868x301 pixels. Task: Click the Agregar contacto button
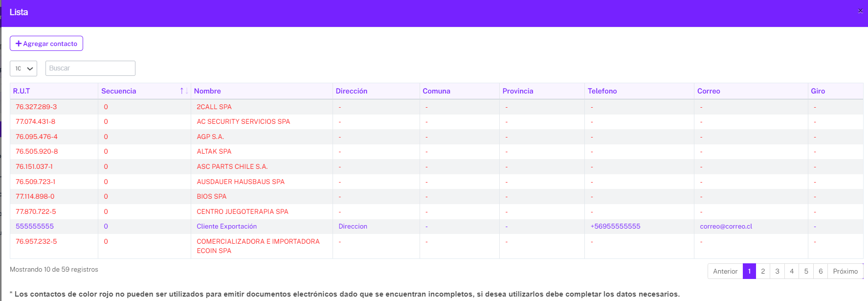pyautogui.click(x=46, y=44)
